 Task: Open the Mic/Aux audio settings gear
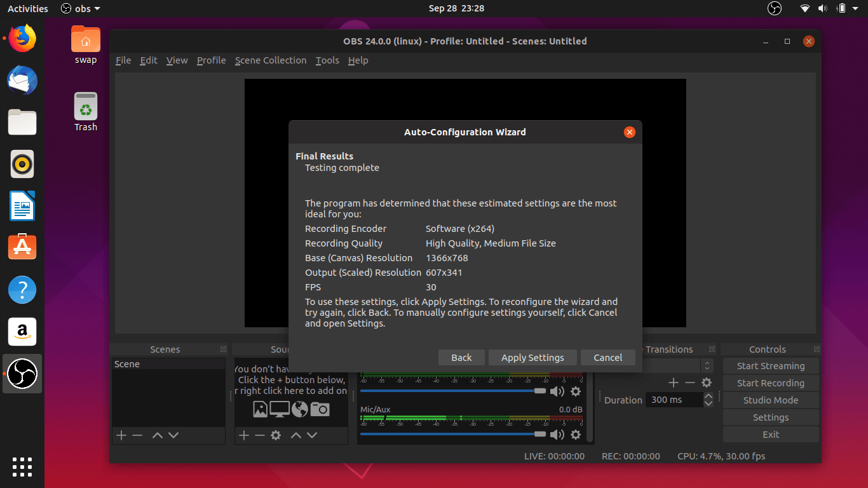(x=576, y=435)
